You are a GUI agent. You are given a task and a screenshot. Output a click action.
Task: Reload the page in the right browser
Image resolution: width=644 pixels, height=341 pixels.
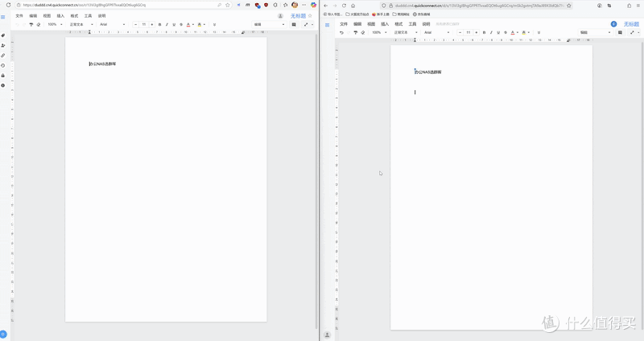[x=344, y=6]
